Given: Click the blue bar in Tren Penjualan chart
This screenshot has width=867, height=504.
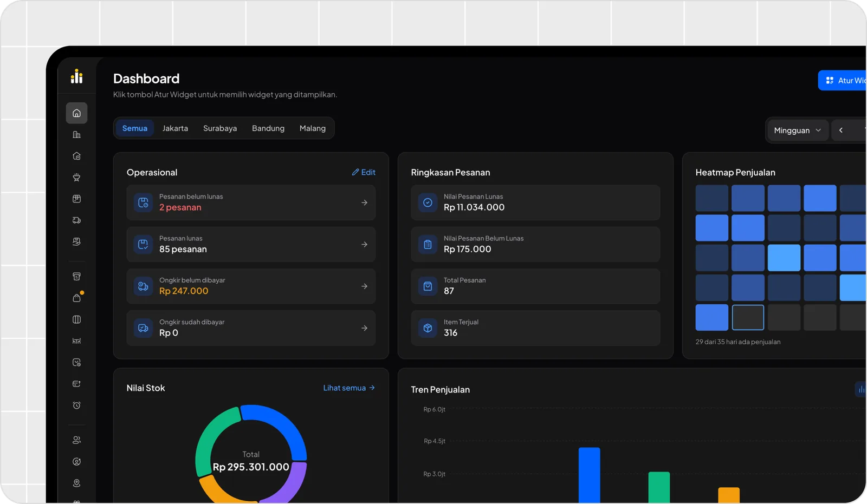Looking at the screenshot, I should 589,475.
